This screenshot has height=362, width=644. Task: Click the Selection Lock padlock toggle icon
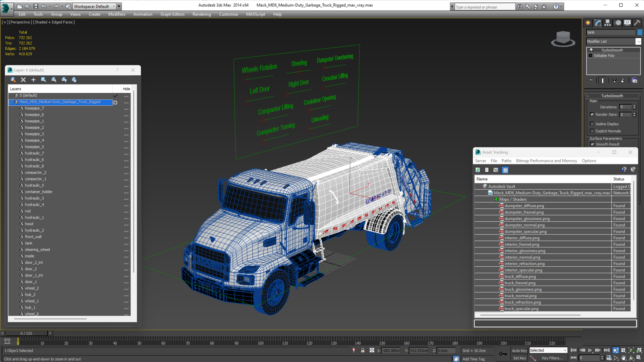(x=363, y=350)
